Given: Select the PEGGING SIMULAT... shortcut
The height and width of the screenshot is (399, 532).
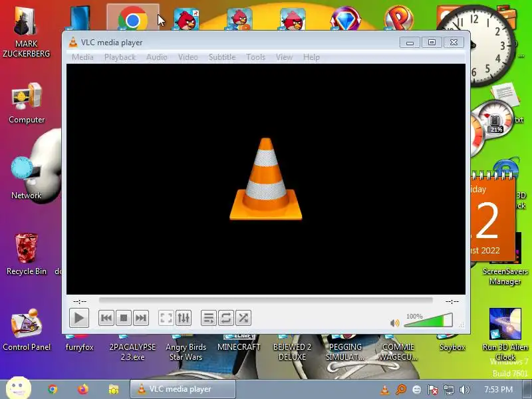Looking at the screenshot, I should pyautogui.click(x=345, y=348).
